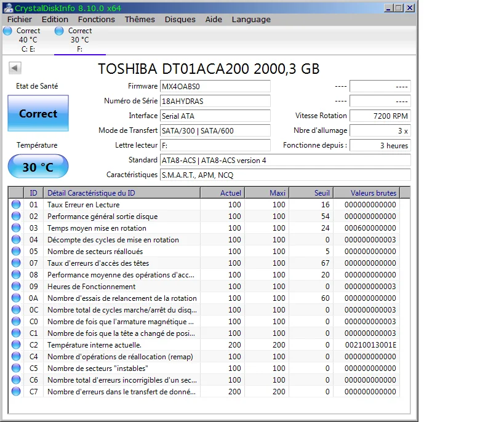504x422 pixels.
Task: Click the serial number field 18AHYDRAS
Action: tap(215, 101)
